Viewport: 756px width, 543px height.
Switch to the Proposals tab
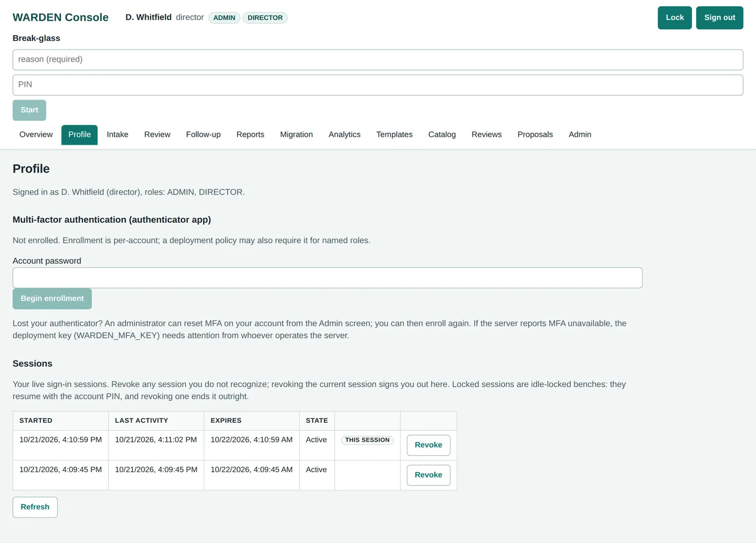535,135
